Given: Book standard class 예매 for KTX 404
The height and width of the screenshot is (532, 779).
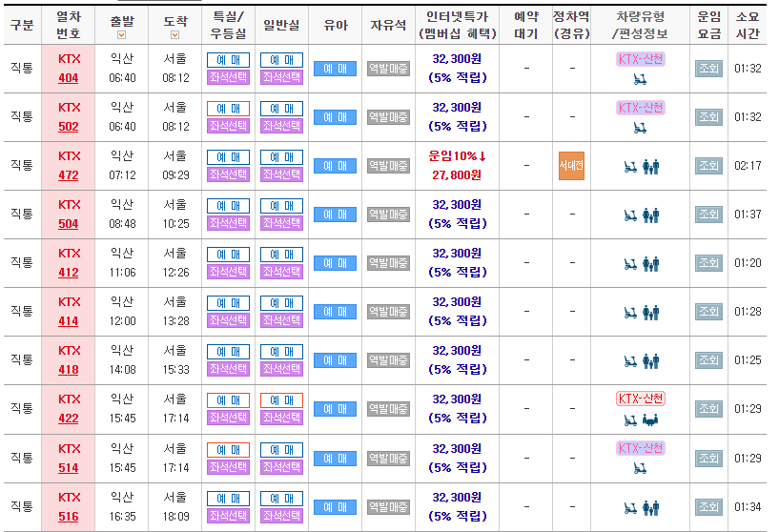Looking at the screenshot, I should (x=281, y=60).
